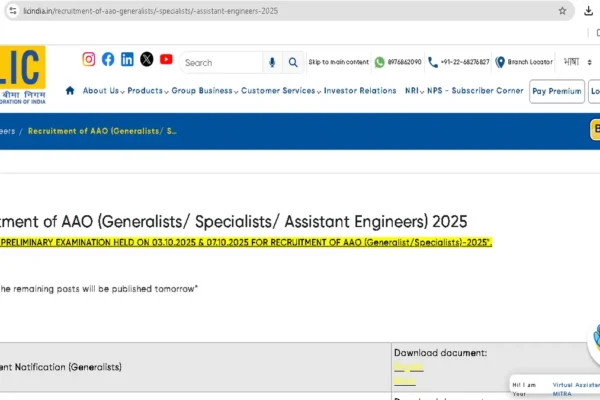Expand the Customer Services menu
The image size is (600, 400).
tap(281, 91)
